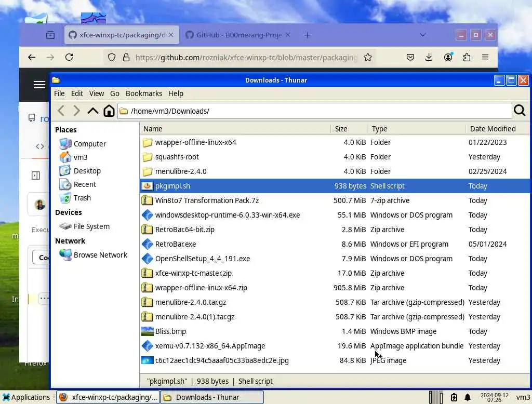Select pkgimpl.sh file

[335, 186]
